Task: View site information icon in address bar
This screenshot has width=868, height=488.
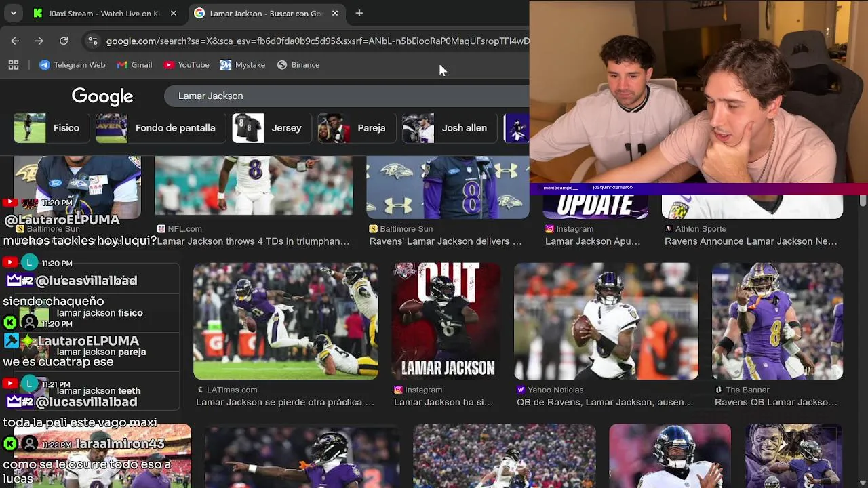Action: 93,41
